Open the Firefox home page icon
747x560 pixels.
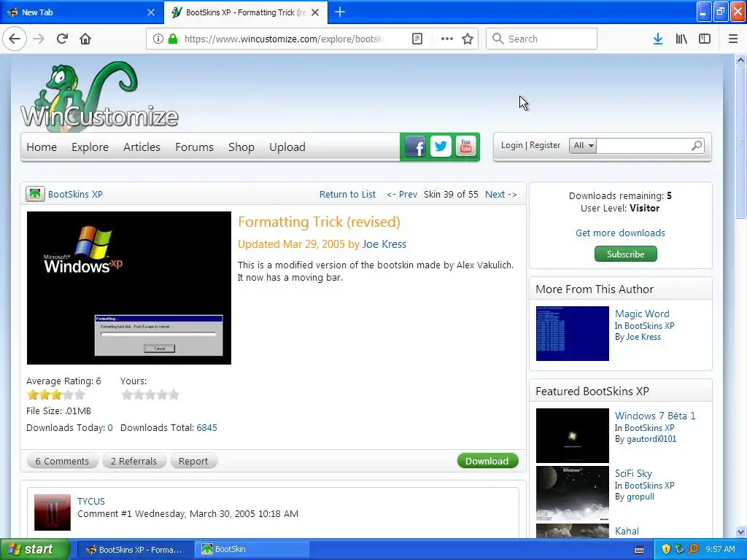(85, 39)
